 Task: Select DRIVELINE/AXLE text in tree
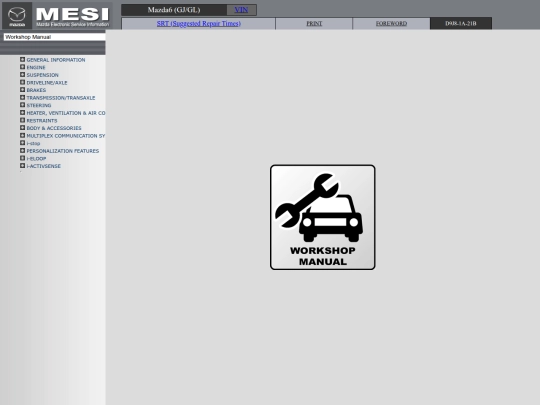click(x=47, y=83)
